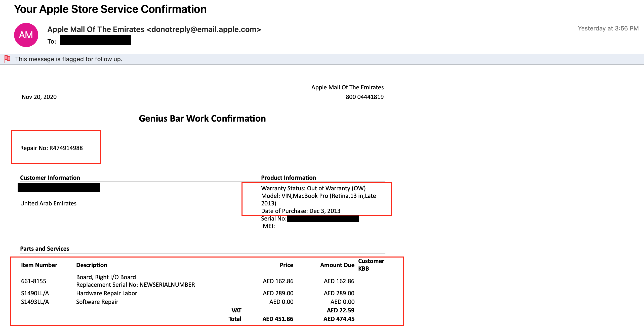Click the Total amount AED 474.45

tap(339, 319)
